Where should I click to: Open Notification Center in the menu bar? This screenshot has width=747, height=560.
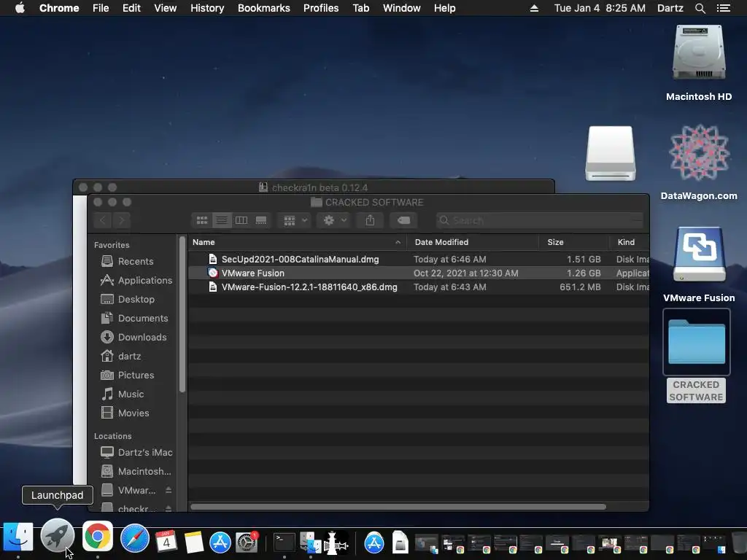724,8
